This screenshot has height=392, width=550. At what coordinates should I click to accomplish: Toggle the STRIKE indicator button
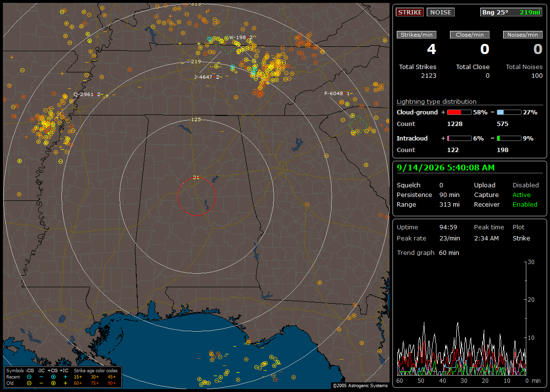point(410,12)
